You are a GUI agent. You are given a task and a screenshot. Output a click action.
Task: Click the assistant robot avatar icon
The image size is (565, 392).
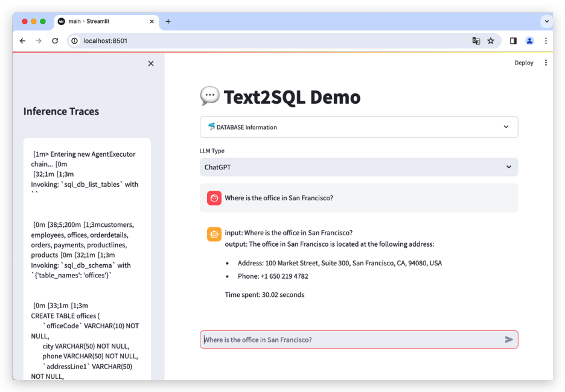coord(214,235)
